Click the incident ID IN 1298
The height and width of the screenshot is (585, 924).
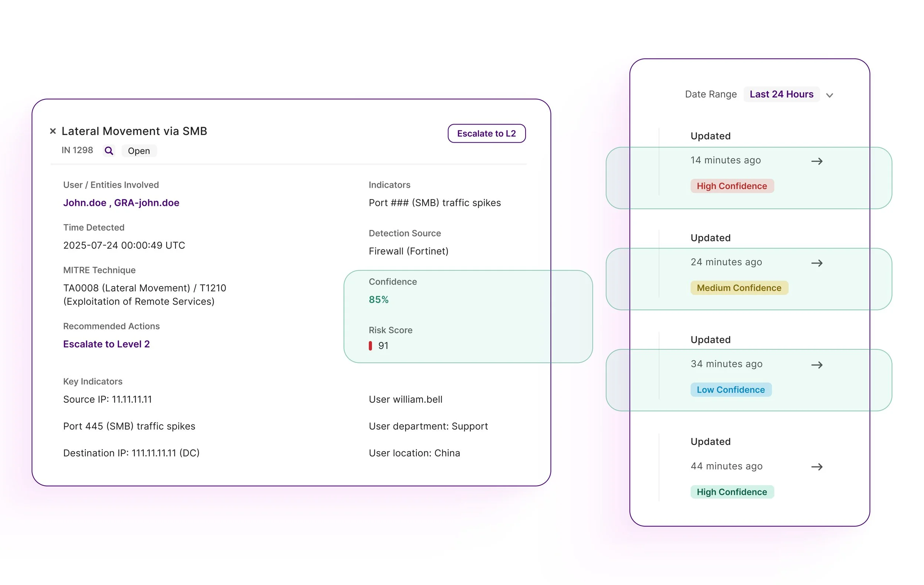pos(77,150)
